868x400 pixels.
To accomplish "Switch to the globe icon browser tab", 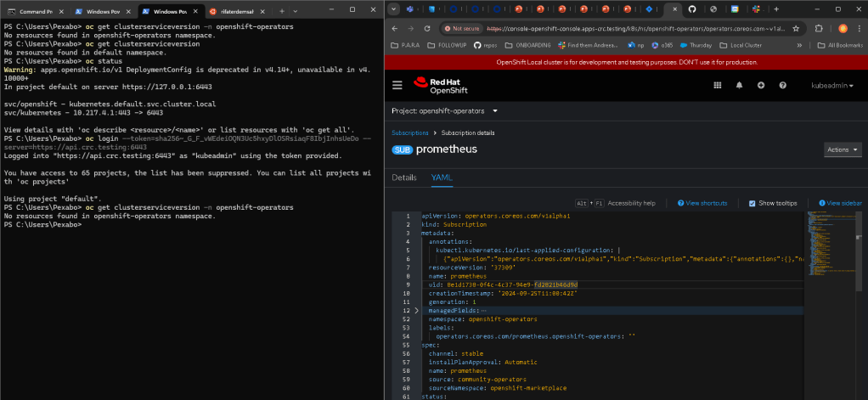I will point(713,9).
